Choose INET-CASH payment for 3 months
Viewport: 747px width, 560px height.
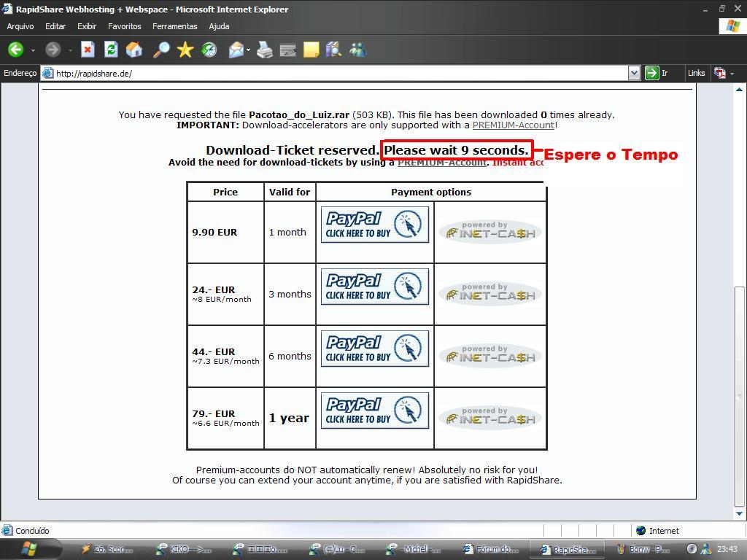[x=490, y=293]
